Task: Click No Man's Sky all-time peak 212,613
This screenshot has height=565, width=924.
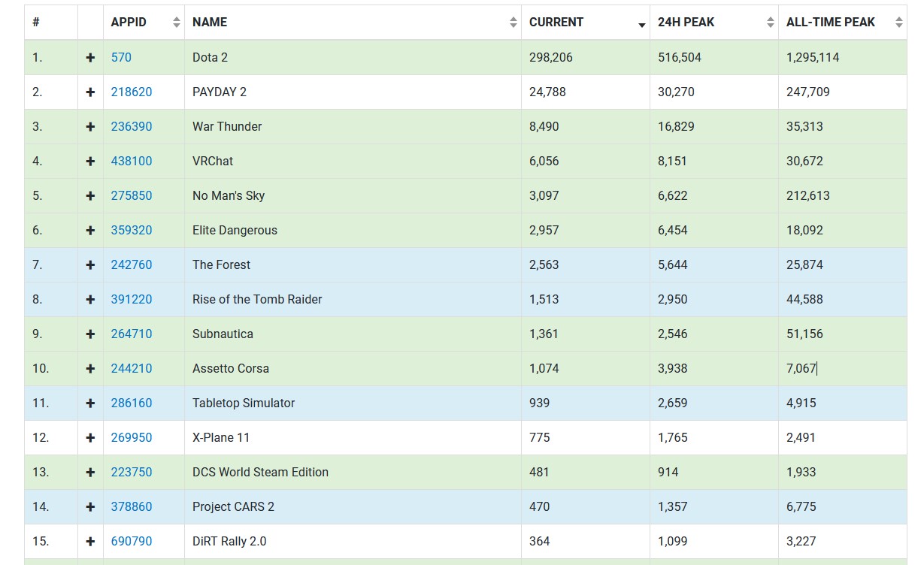Action: pos(808,195)
